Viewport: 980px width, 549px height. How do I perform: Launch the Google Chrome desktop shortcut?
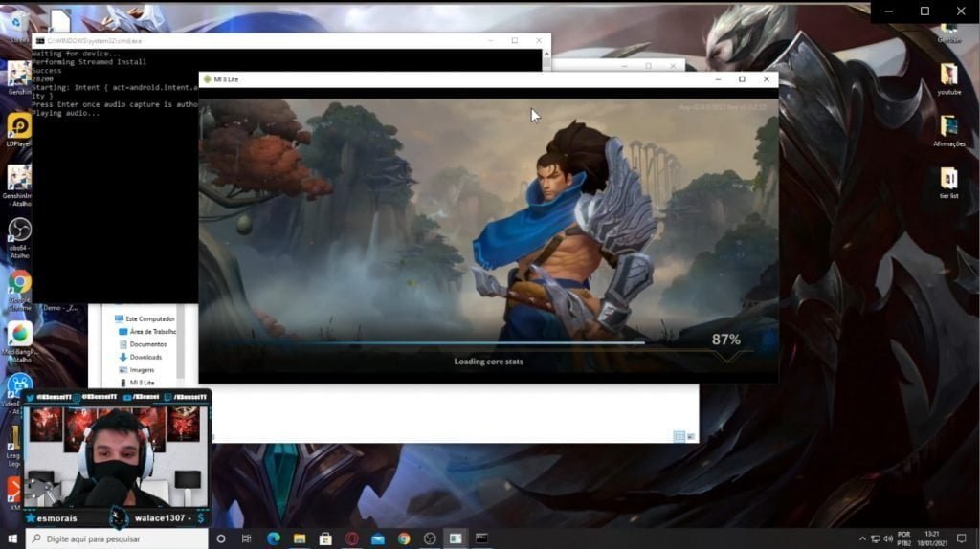19,283
